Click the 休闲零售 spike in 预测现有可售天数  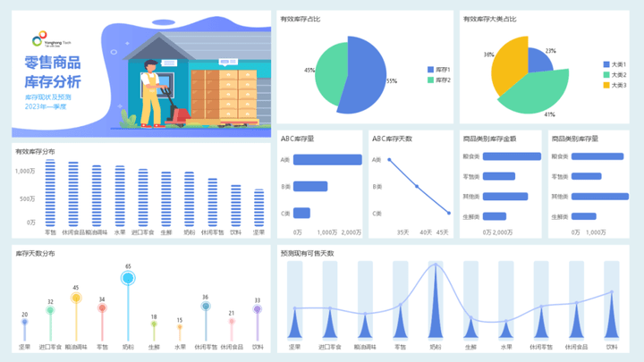click(x=541, y=323)
